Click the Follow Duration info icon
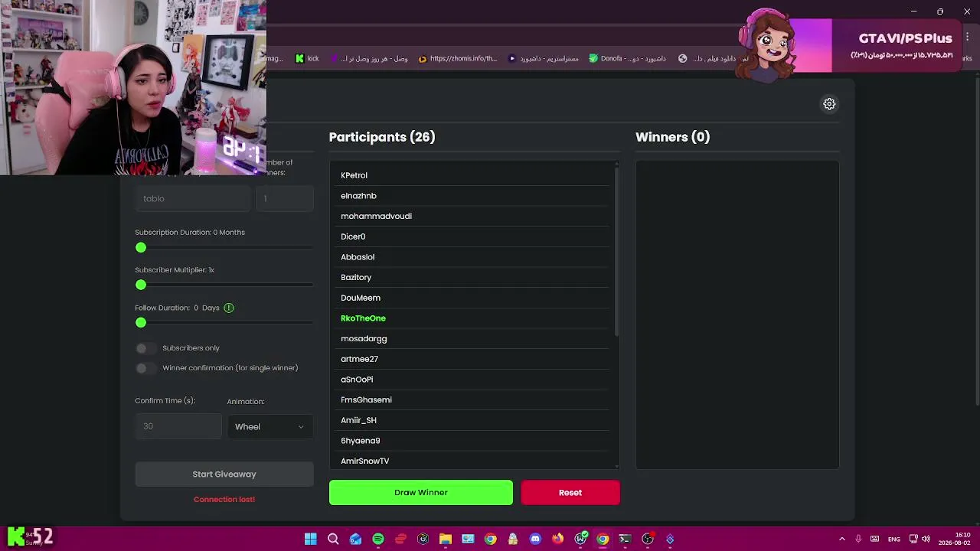The image size is (980, 551). pyautogui.click(x=229, y=308)
